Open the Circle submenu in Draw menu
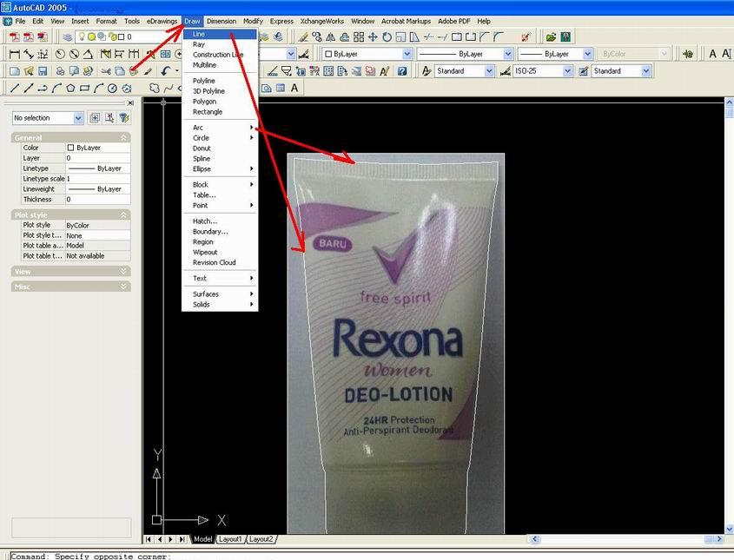The width and height of the screenshot is (734, 560). [220, 137]
